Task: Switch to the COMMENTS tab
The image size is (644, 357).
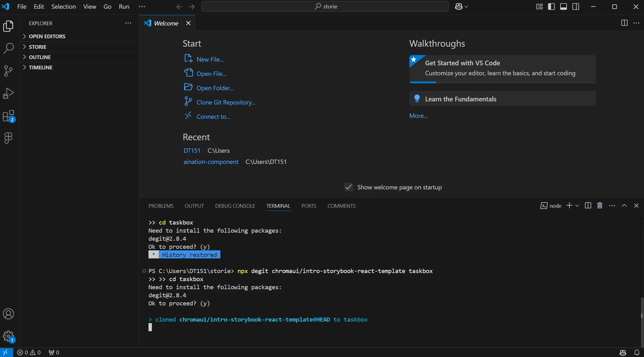Action: tap(341, 206)
